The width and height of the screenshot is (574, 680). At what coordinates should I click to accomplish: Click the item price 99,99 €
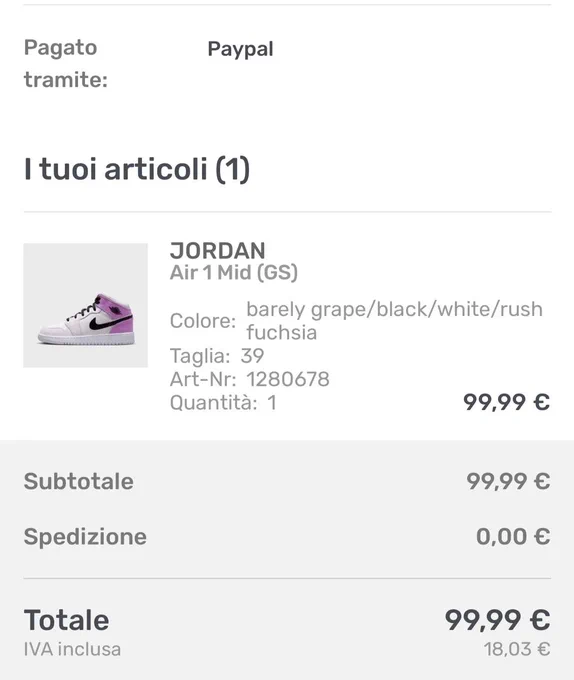click(x=506, y=402)
